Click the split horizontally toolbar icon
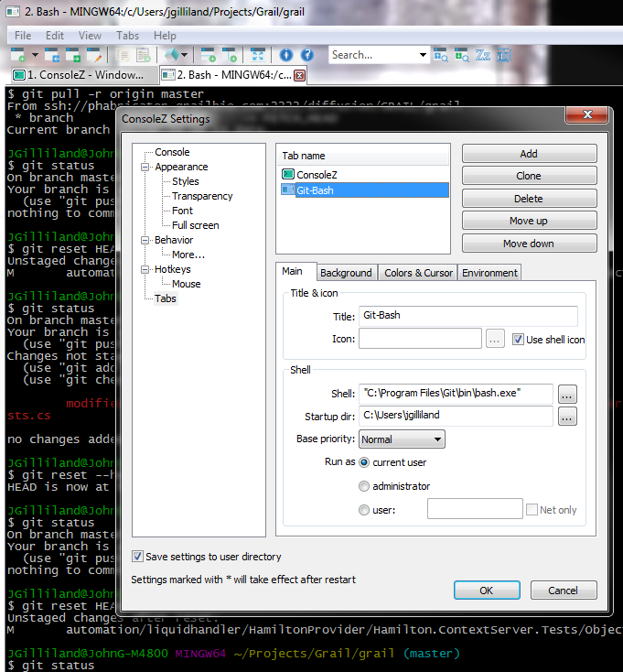The width and height of the screenshot is (623, 672). 209,55
